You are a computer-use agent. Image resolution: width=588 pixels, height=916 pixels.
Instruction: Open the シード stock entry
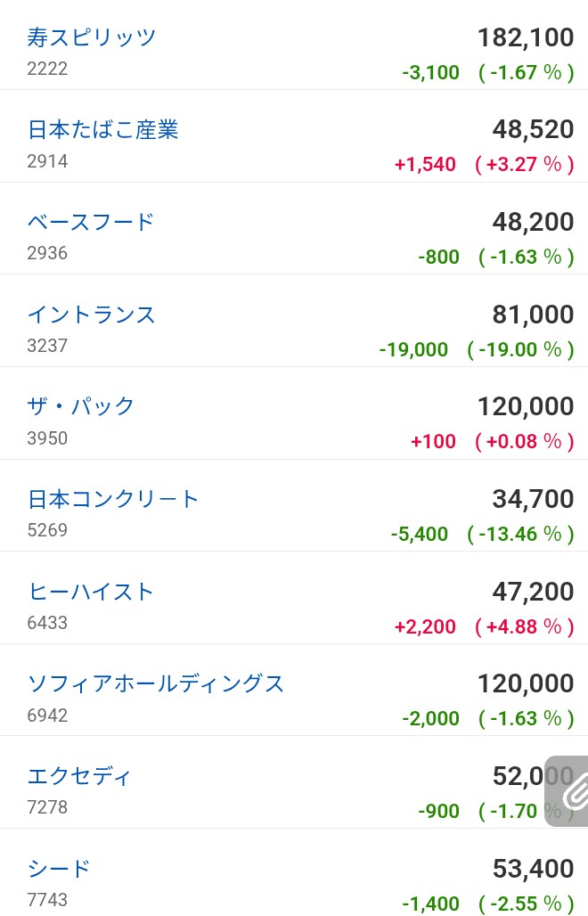coord(59,868)
